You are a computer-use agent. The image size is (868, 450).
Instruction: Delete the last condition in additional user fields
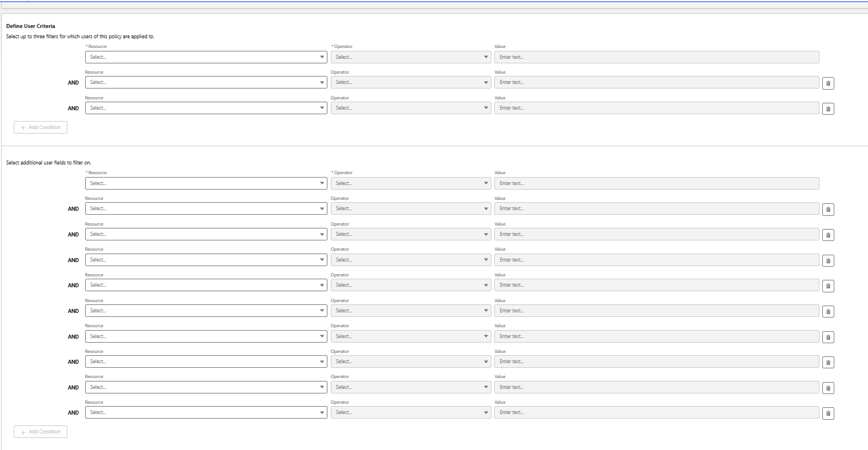coord(828,413)
